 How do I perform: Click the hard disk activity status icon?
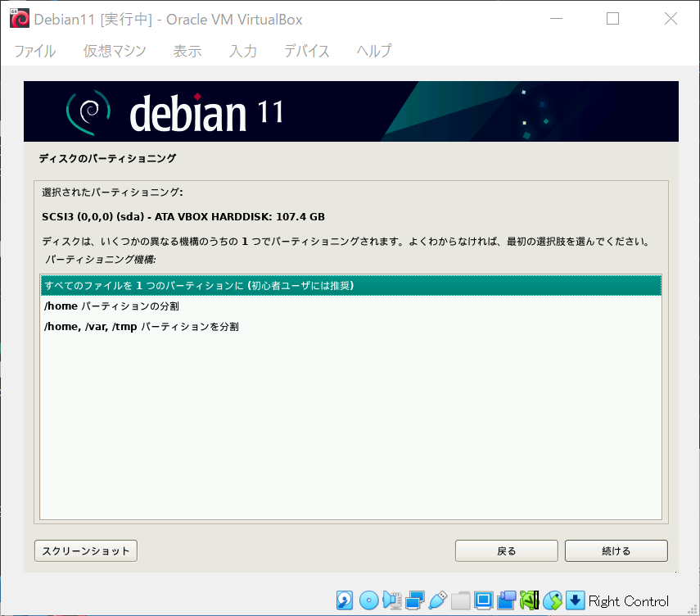click(x=345, y=600)
